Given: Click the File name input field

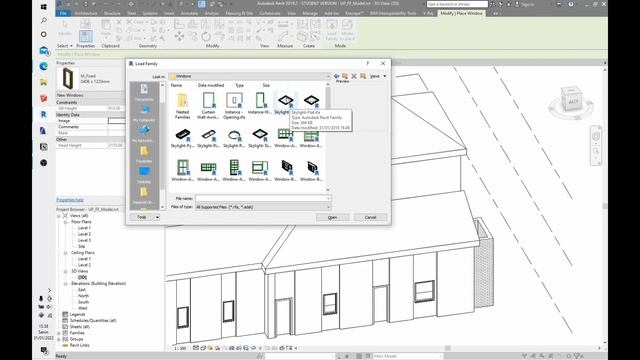Looking at the screenshot, I should point(263,198).
